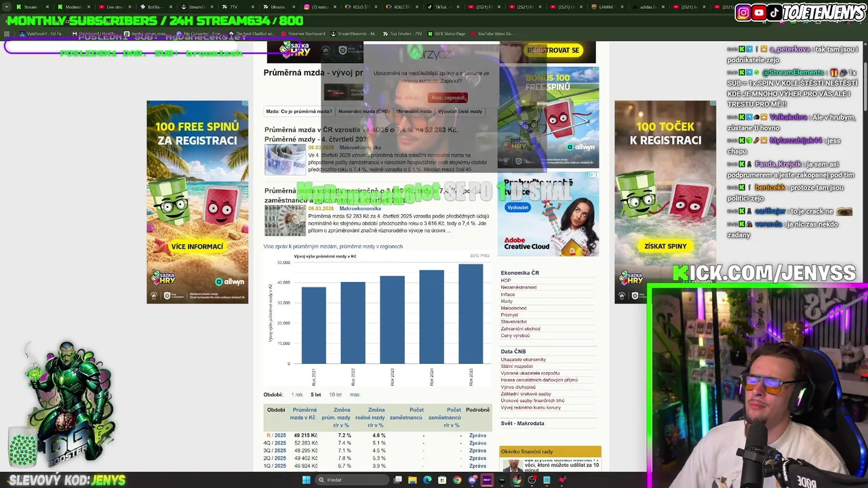Open the coins thumbnail of the second article

coord(285,220)
